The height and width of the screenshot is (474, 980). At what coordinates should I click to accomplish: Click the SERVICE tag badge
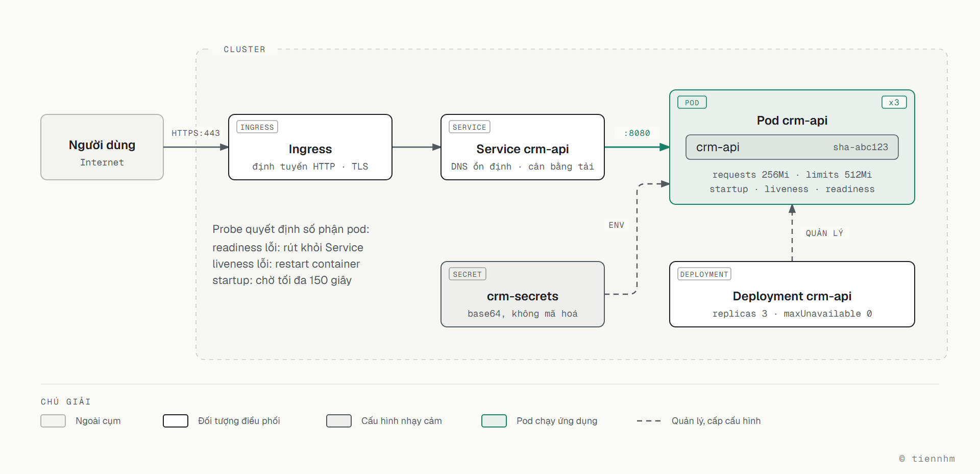tap(470, 127)
